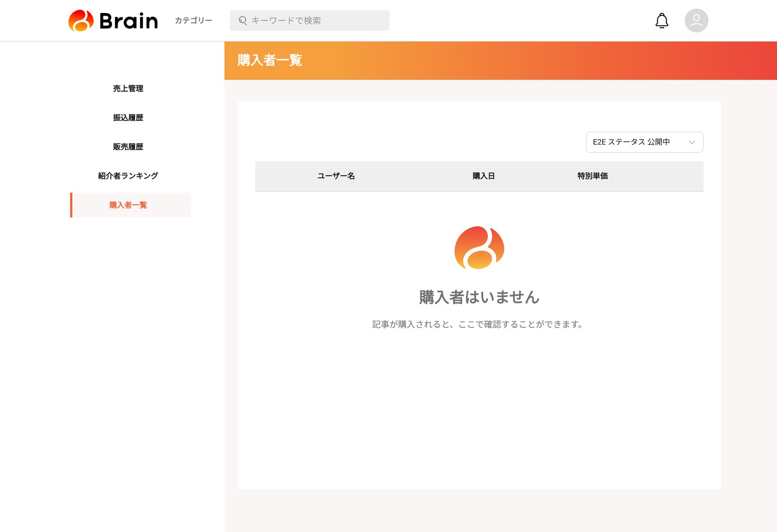Click the ユーザー名 column header
Screen dimensions: 777x532
(x=336, y=176)
